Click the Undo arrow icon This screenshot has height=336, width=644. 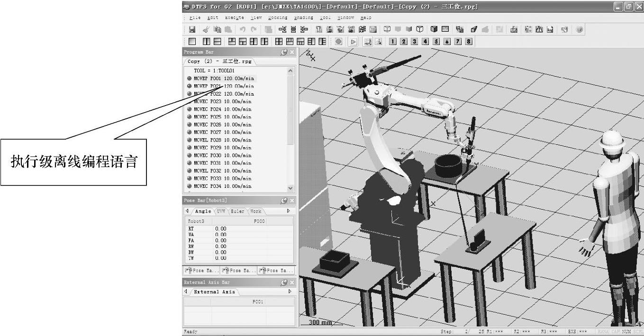tap(243, 29)
